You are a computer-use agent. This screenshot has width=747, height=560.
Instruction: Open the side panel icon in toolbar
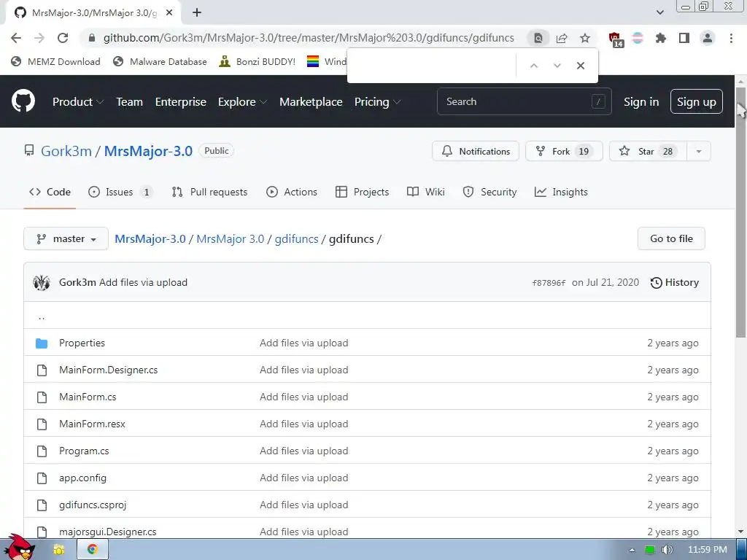point(684,38)
